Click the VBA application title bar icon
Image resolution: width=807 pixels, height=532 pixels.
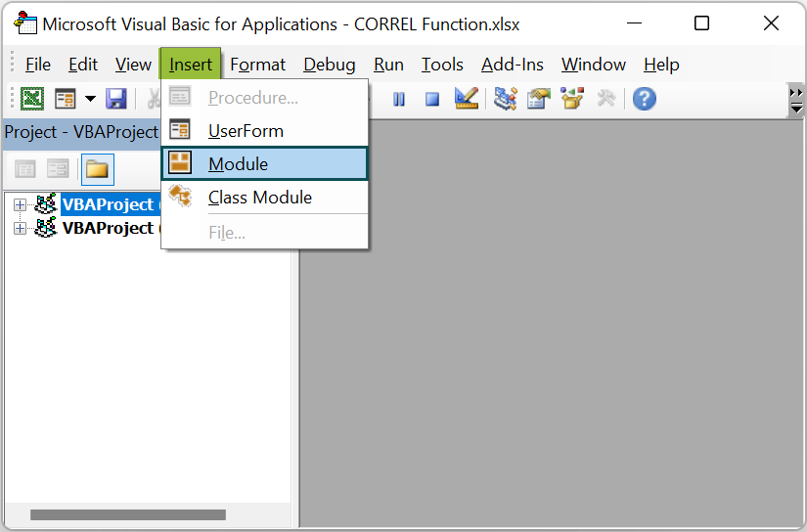click(24, 23)
